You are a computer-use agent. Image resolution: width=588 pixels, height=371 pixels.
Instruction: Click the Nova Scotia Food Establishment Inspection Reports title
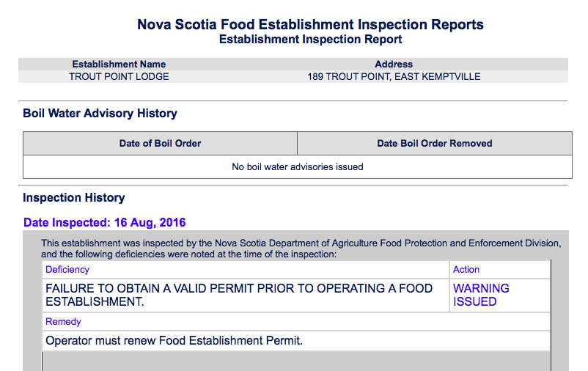click(310, 24)
